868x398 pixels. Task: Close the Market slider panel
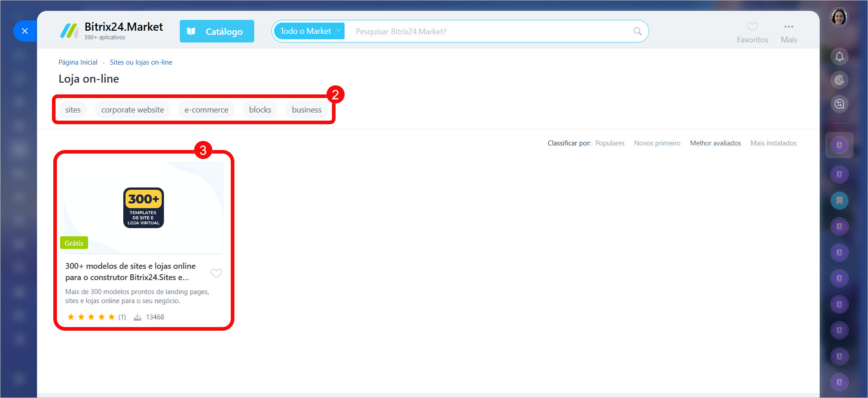(25, 31)
